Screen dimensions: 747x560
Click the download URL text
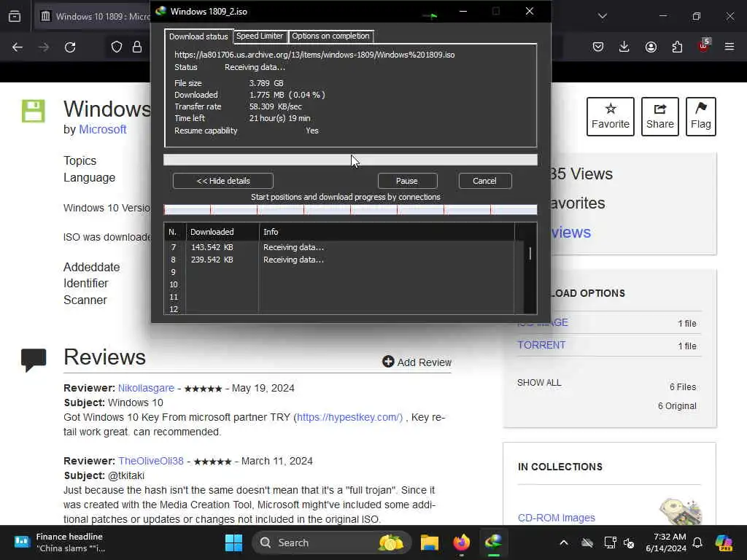click(x=314, y=55)
